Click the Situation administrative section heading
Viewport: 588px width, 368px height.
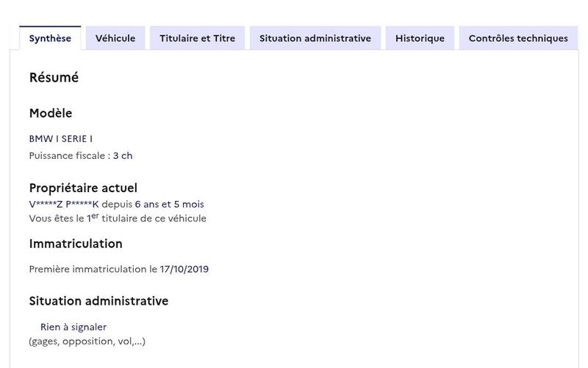point(98,301)
